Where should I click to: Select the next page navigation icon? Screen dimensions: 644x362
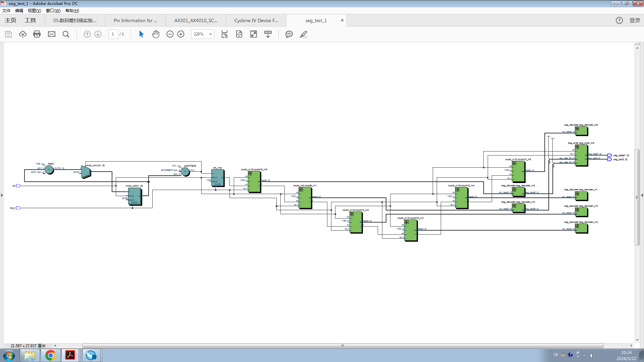coord(98,34)
